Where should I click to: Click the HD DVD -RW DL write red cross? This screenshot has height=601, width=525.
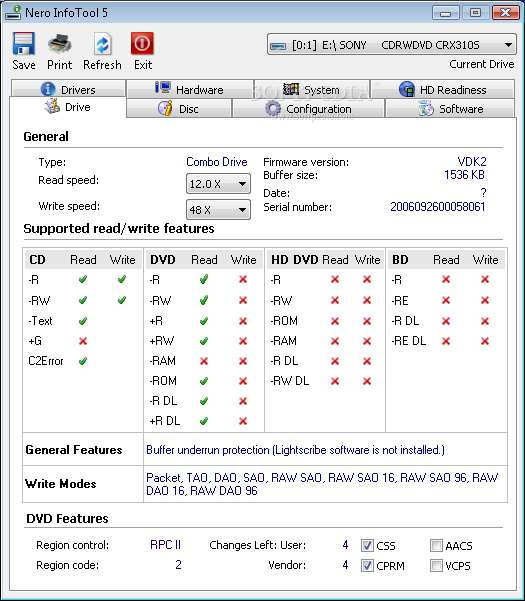pos(367,381)
